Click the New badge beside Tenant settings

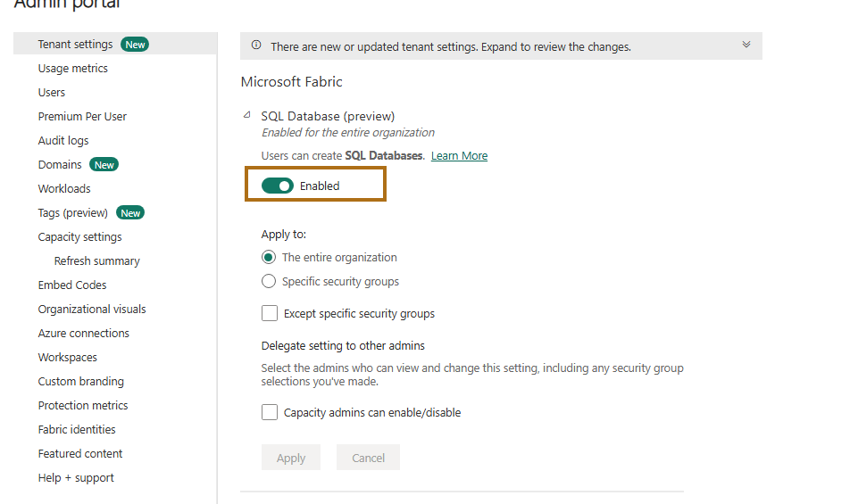(135, 45)
